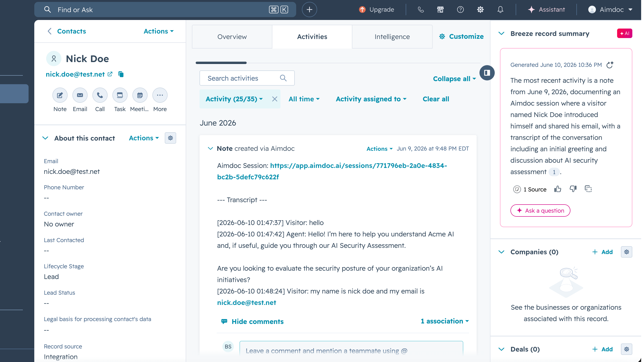Image resolution: width=644 pixels, height=362 pixels.
Task: Click the citation 1 badge in summary
Action: pos(554,172)
